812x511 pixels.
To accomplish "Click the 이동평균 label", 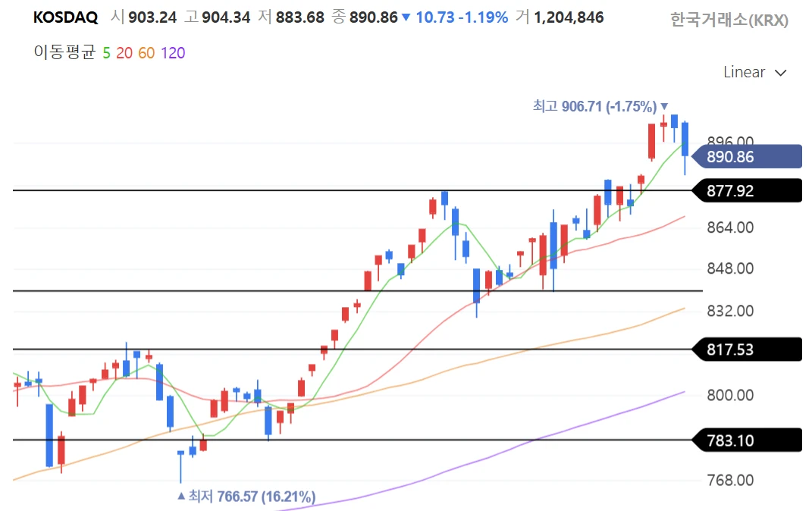I will point(64,52).
